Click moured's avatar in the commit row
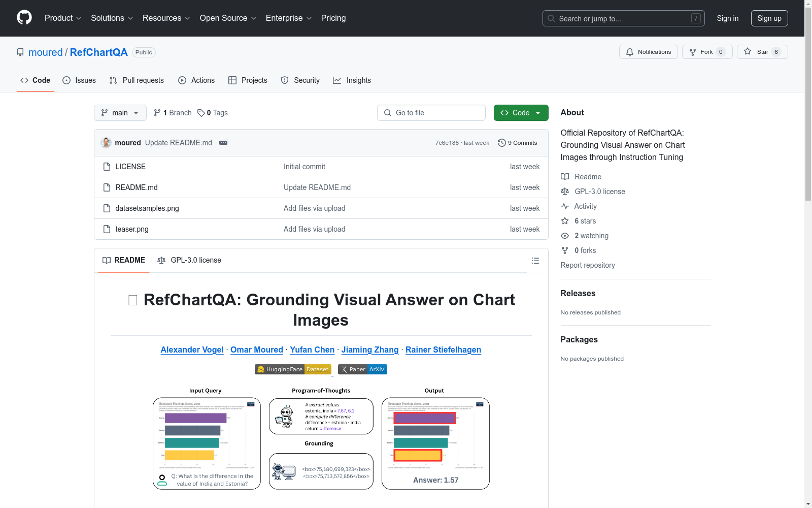 [106, 143]
